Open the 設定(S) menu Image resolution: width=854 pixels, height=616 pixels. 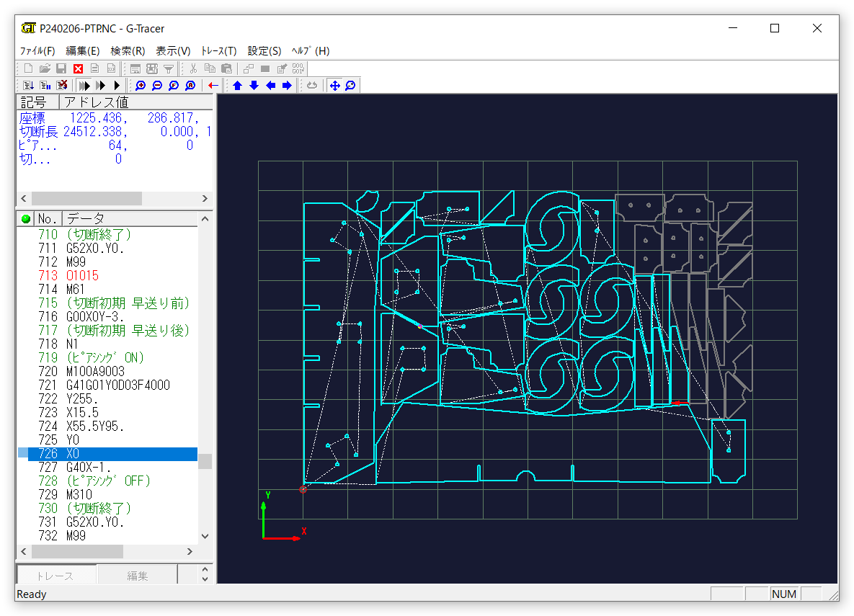[x=264, y=51]
